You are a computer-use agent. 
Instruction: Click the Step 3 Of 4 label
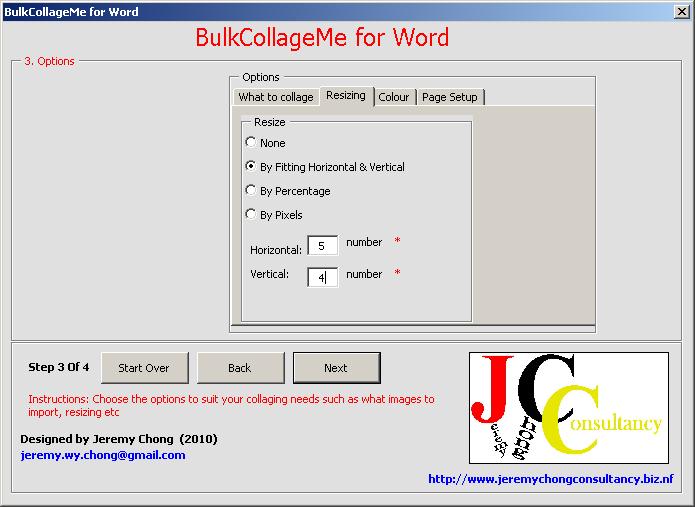pos(59,367)
